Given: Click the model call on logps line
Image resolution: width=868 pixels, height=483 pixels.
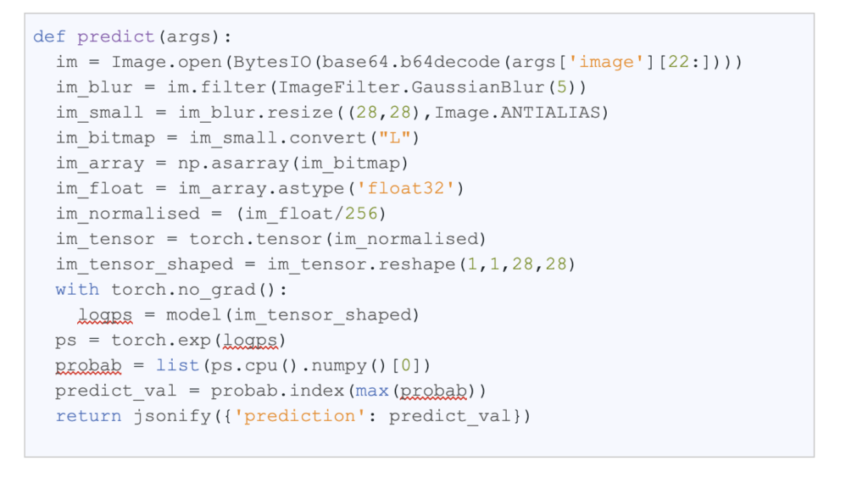Looking at the screenshot, I should 188,315.
